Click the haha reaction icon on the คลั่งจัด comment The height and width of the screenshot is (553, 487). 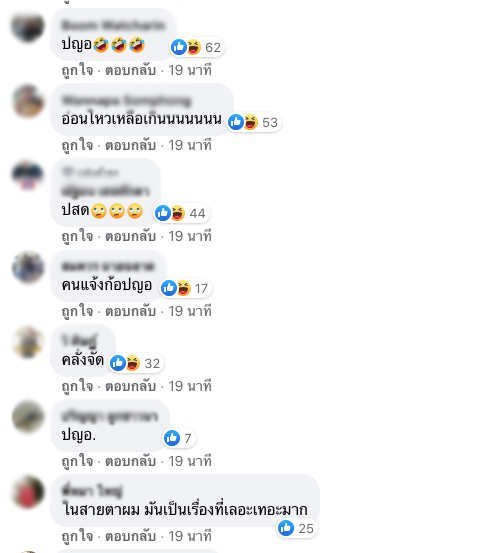[133, 363]
